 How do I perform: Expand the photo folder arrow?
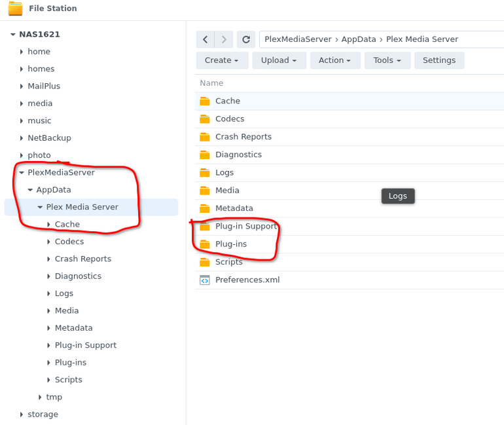(22, 155)
